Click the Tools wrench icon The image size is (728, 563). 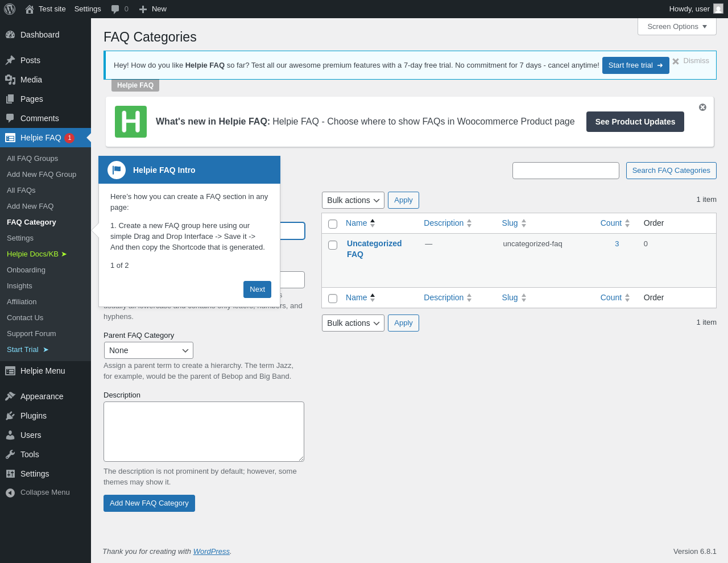10,454
